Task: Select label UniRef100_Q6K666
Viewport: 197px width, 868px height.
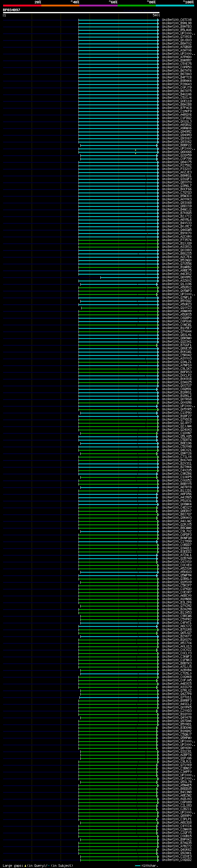Action: (176, 152)
